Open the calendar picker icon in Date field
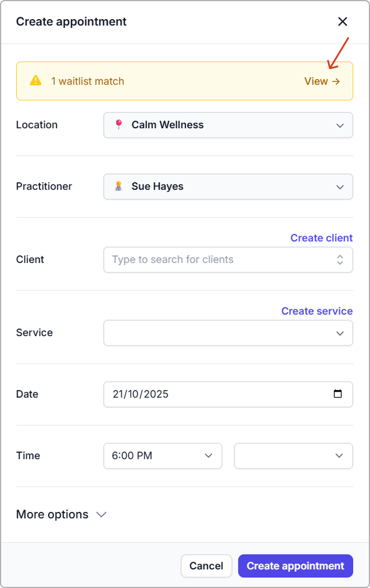Screen dimensions: 370x588 point(338,394)
